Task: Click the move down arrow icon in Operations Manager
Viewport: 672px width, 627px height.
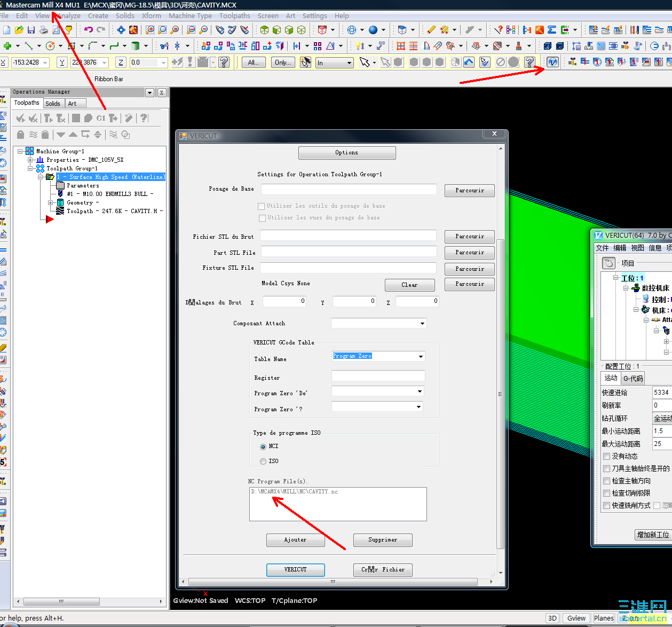Action: 60,135
